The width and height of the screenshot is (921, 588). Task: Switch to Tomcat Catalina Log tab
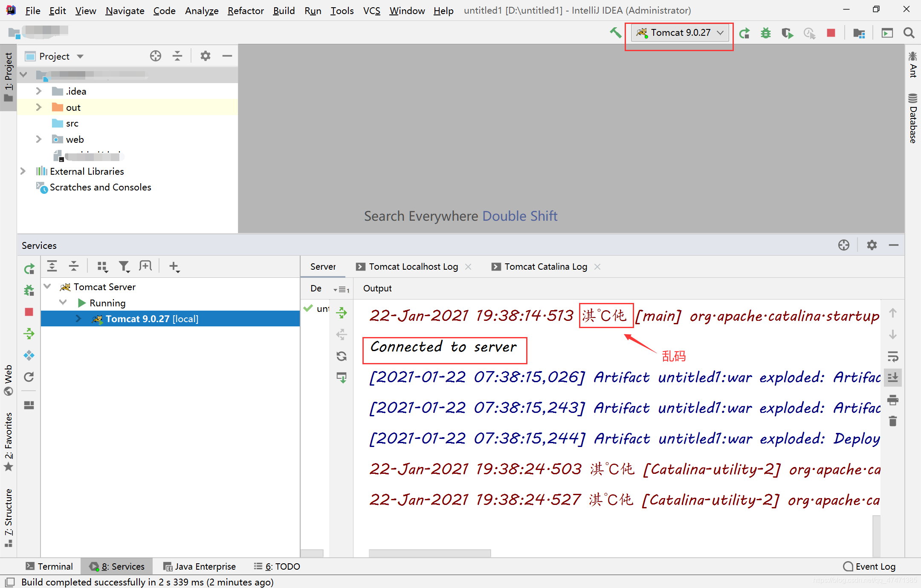click(x=545, y=267)
